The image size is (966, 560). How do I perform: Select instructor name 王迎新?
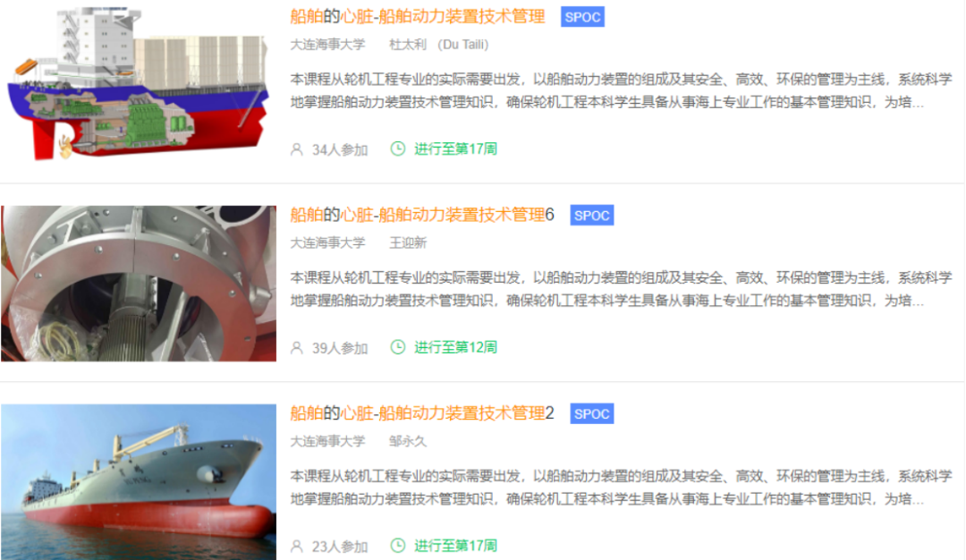(407, 242)
